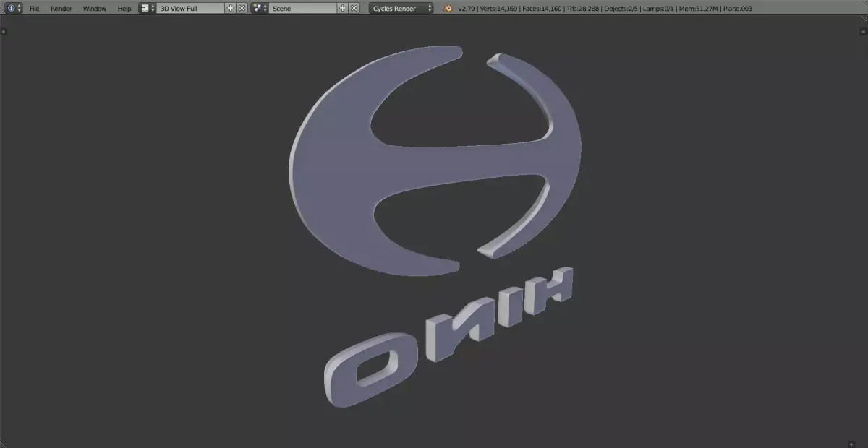Click the 'Verts:14,169' statistic text
This screenshot has height=448, width=868.
coord(498,9)
